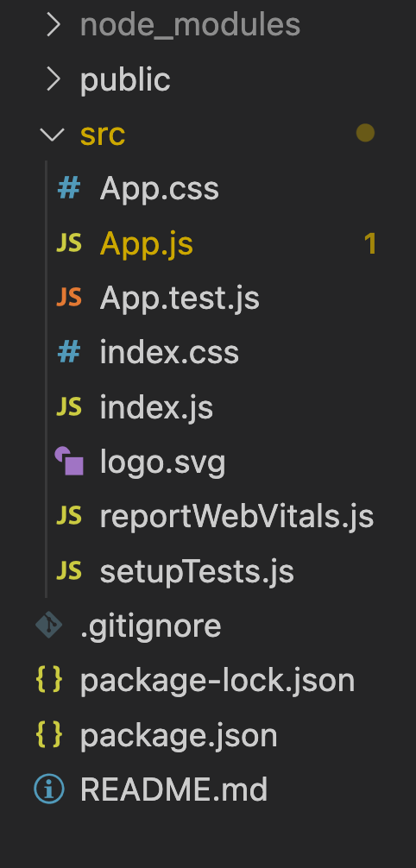Click the braces icon beside package.json

point(49,735)
